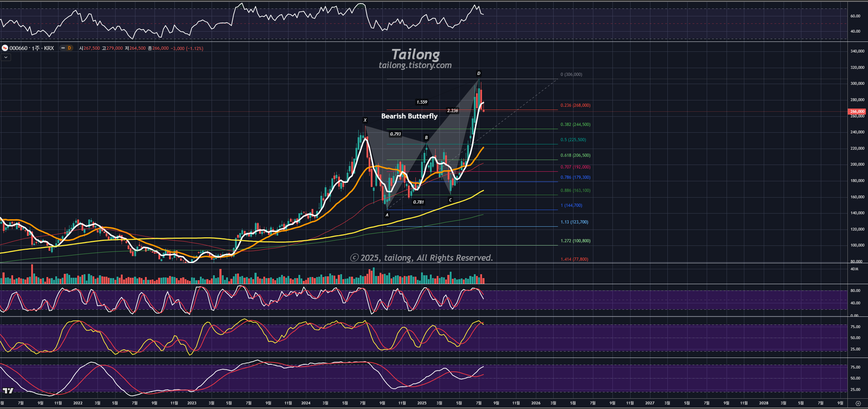The width and height of the screenshot is (868, 409).
Task: Click the 40M volume scale label
Action: point(854,269)
